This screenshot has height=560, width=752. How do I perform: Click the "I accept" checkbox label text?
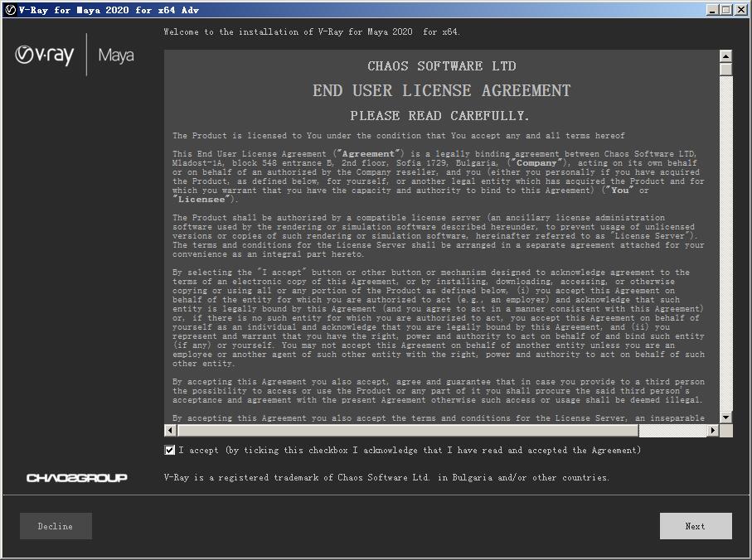coord(410,450)
